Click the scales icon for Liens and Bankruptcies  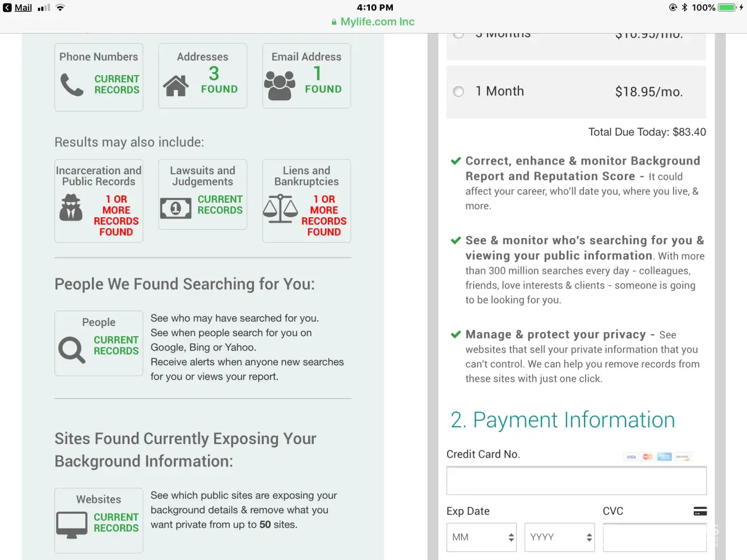tap(280, 208)
